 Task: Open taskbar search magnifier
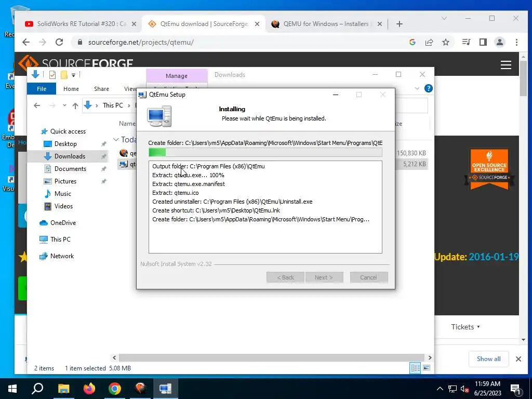coord(37,389)
